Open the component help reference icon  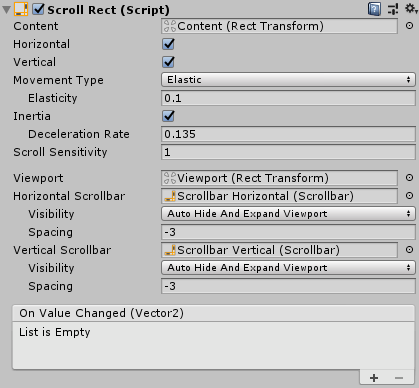point(374,9)
